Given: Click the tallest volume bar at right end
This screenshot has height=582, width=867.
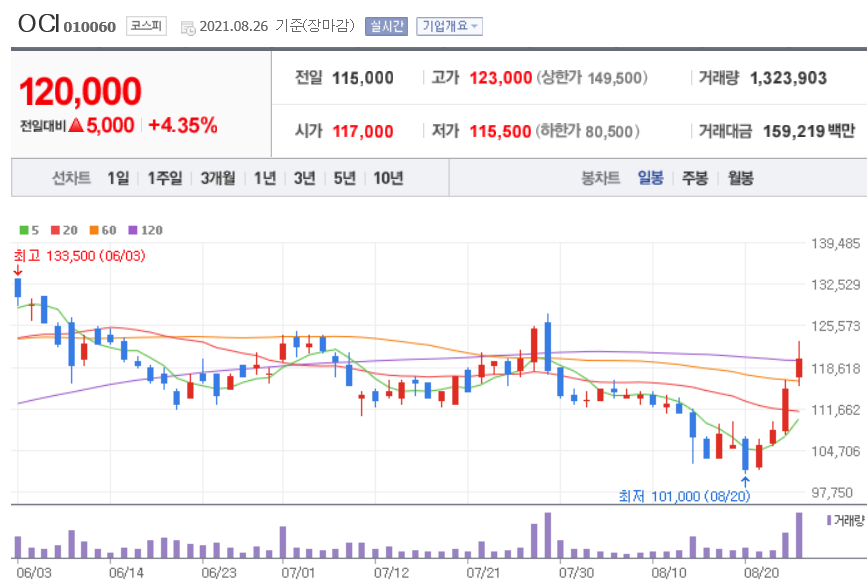Looking at the screenshot, I should click(799, 536).
